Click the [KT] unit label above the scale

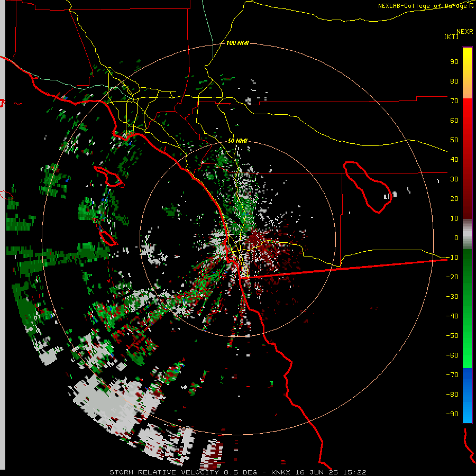pos(451,36)
